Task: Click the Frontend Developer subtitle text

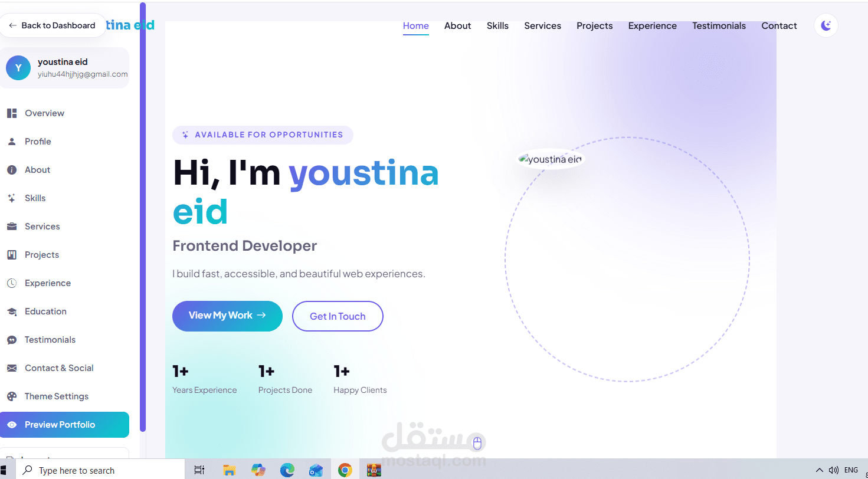Action: coord(245,246)
